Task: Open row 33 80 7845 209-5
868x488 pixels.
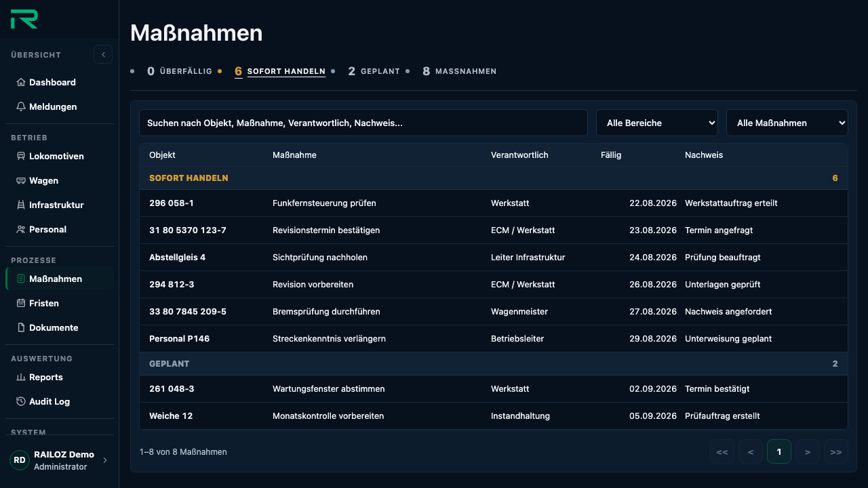Action: pyautogui.click(x=494, y=312)
